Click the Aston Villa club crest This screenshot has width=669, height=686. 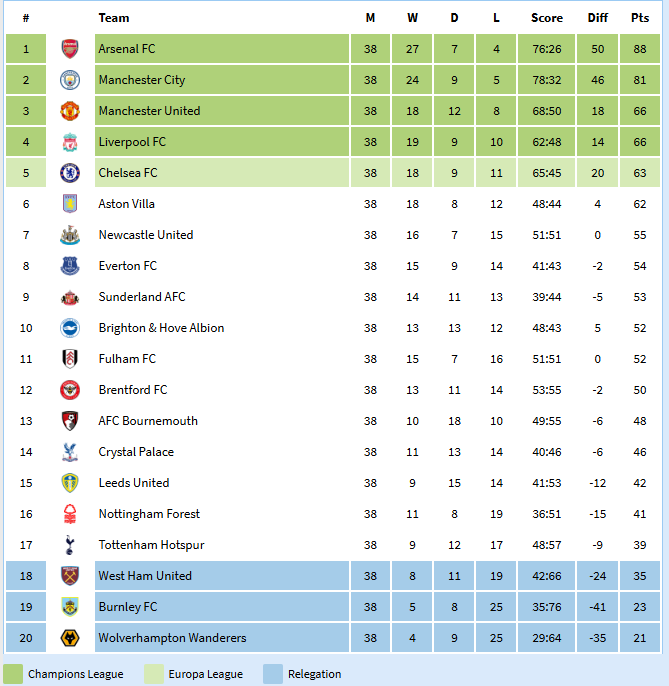pos(69,204)
